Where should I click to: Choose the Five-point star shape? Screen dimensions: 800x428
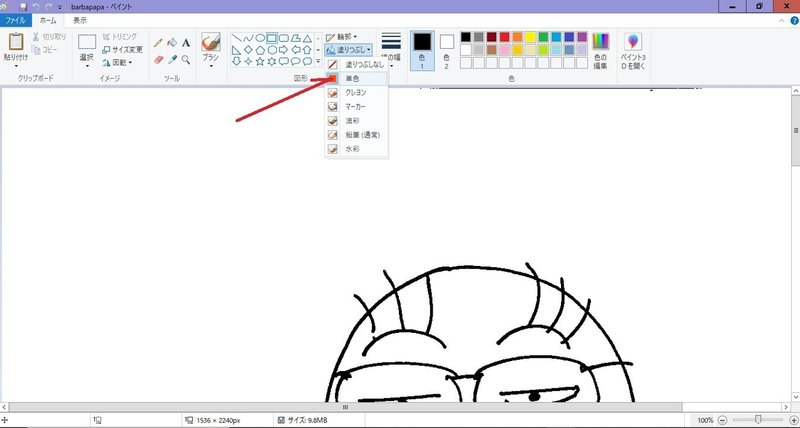[260, 61]
